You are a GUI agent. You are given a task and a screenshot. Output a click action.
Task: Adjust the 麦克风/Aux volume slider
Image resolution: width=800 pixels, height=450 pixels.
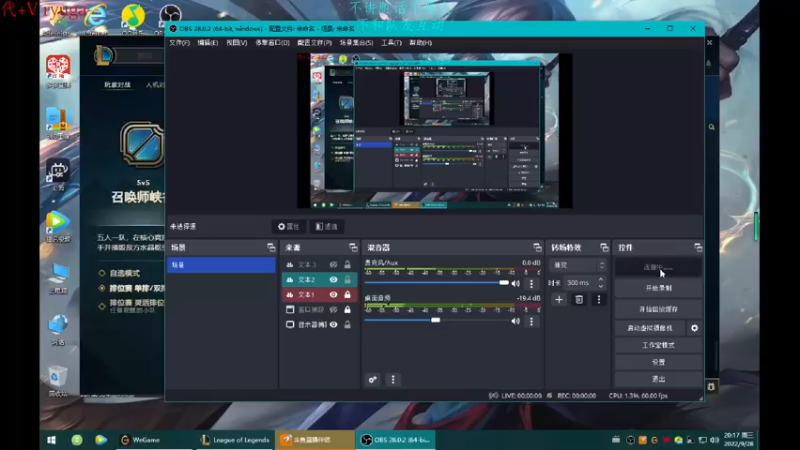(x=504, y=283)
